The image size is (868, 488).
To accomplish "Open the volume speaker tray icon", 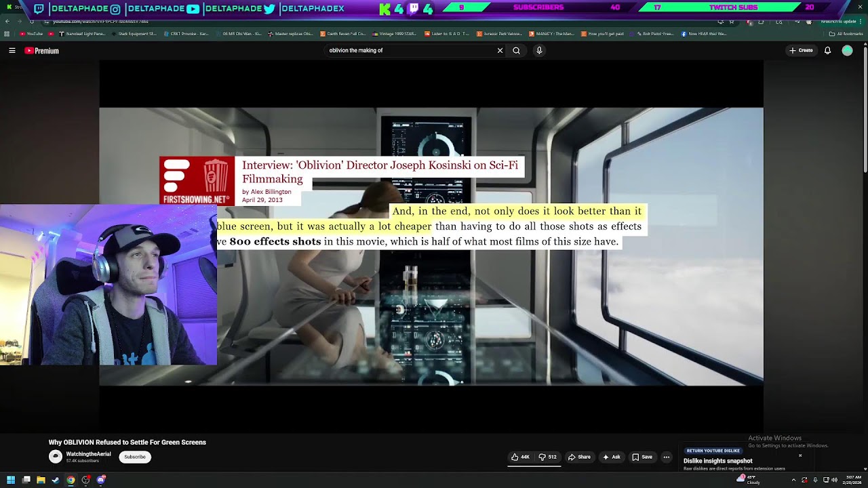I will point(834,480).
